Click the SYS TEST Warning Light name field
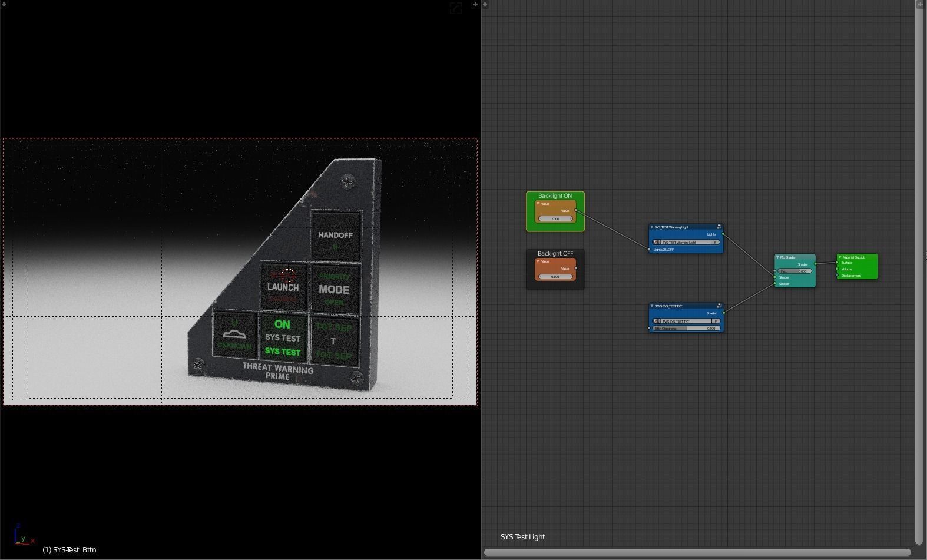Screen dimensions: 927x560 point(686,242)
